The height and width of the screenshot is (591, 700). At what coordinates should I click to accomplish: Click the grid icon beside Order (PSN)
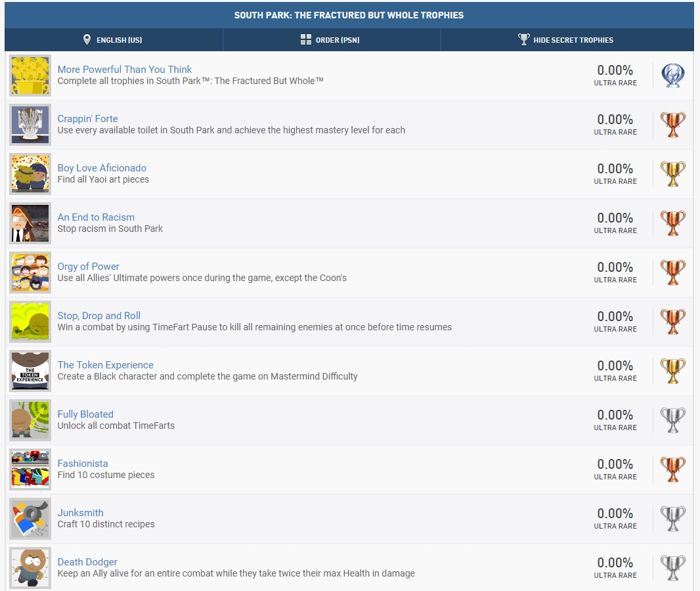point(306,39)
